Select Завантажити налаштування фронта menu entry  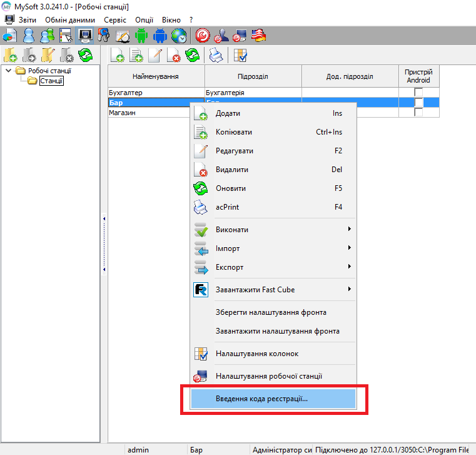(x=273, y=331)
